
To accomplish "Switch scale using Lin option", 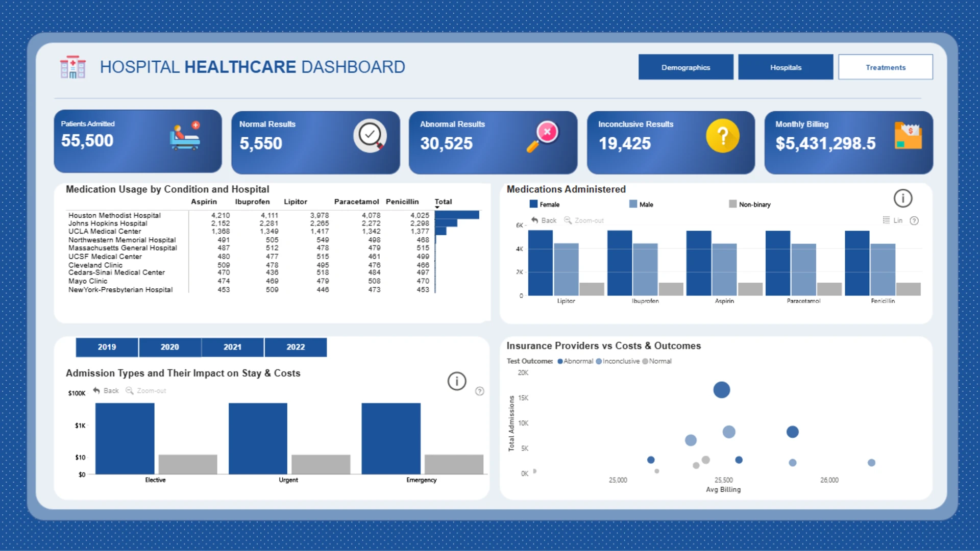I will tap(893, 220).
